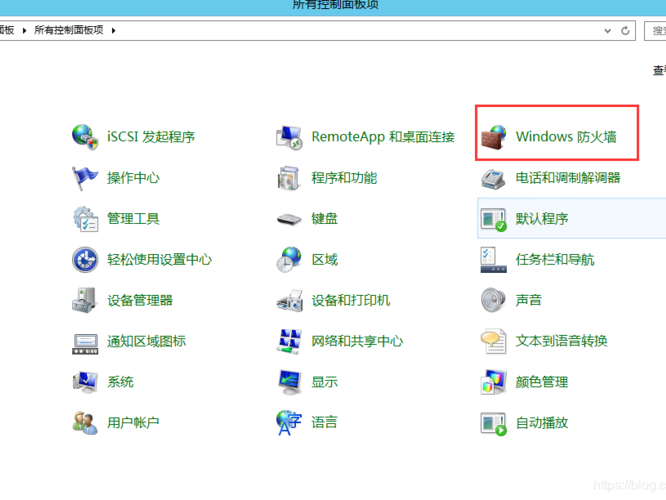666x500 pixels.
Task: Click the 电话和调制解调器 telephone icon
Action: [494, 178]
